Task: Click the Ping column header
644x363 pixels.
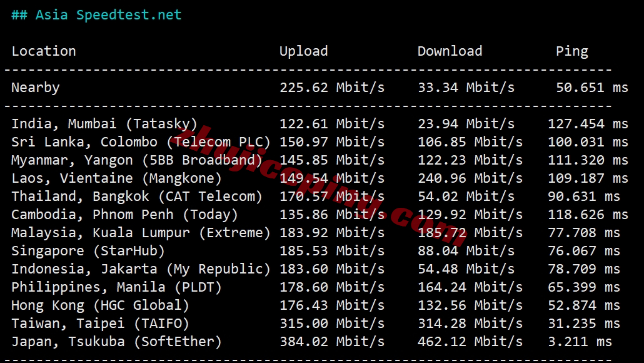Action: (x=571, y=51)
